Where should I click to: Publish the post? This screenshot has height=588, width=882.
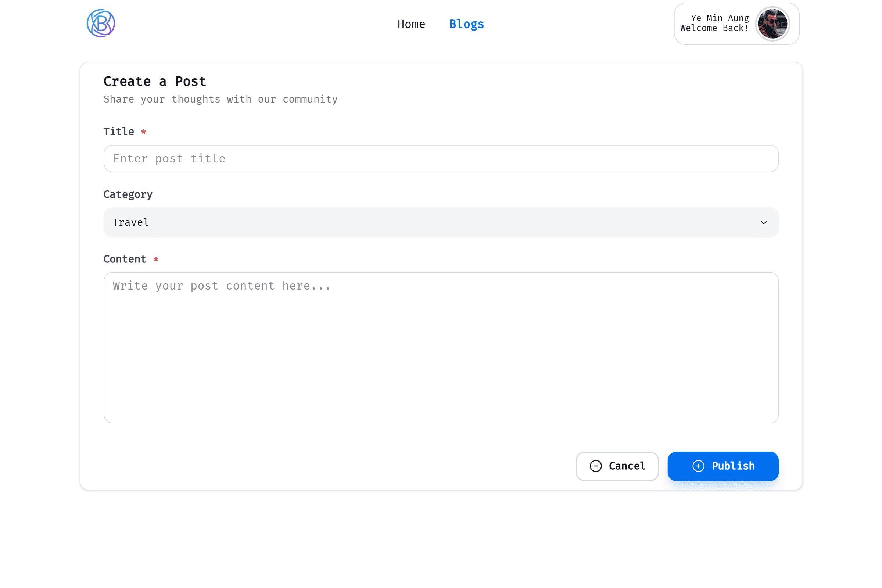click(723, 466)
